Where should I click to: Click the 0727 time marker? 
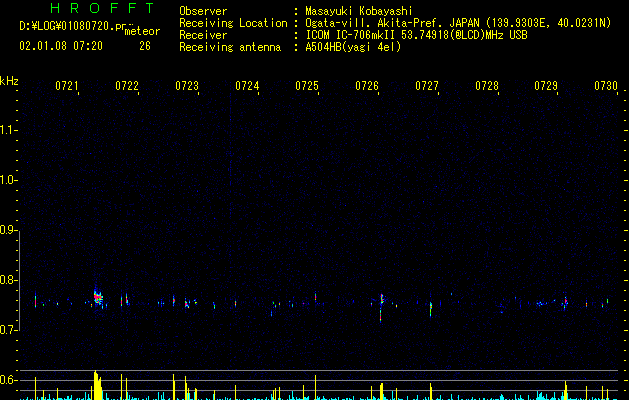pyautogui.click(x=427, y=86)
